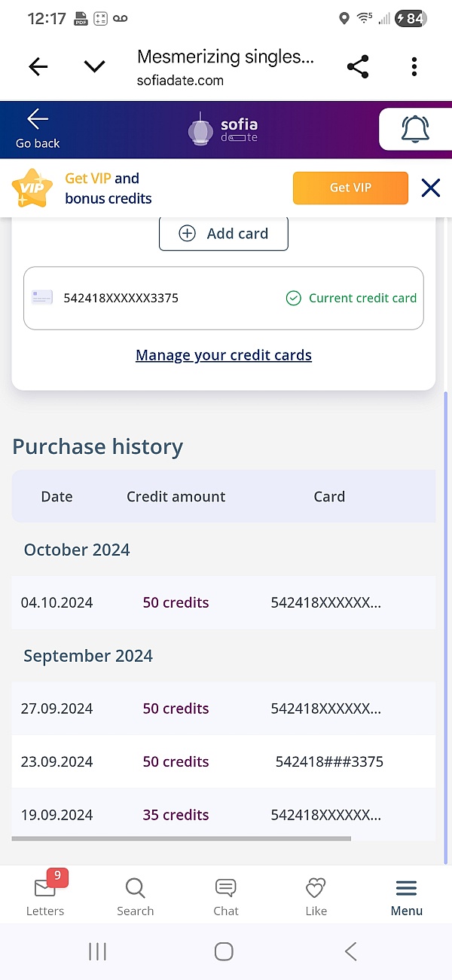Expand the browser tab chevron

94,67
